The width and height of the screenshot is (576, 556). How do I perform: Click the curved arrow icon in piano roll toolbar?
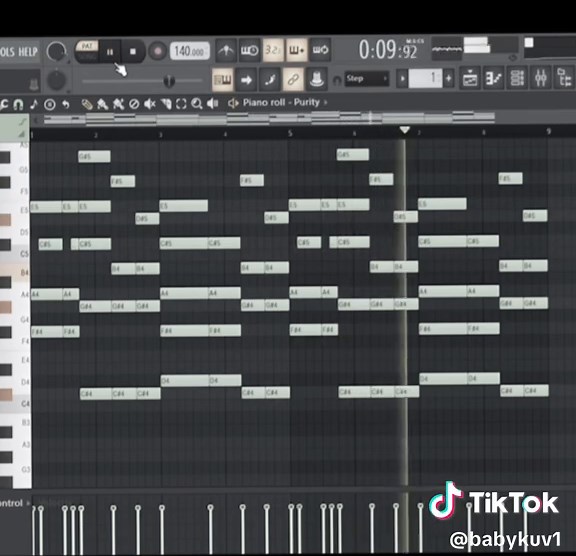click(x=66, y=105)
